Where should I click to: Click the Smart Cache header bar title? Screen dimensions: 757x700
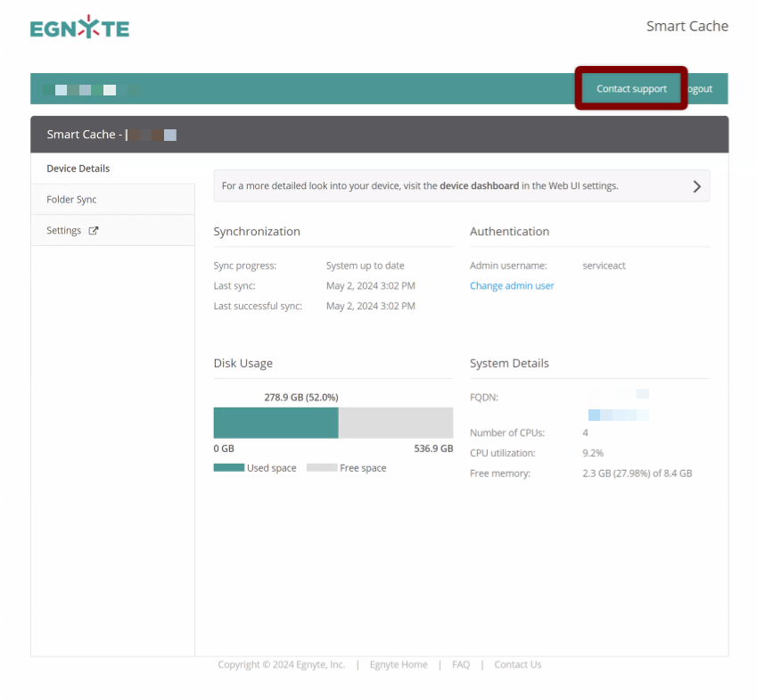[85, 134]
